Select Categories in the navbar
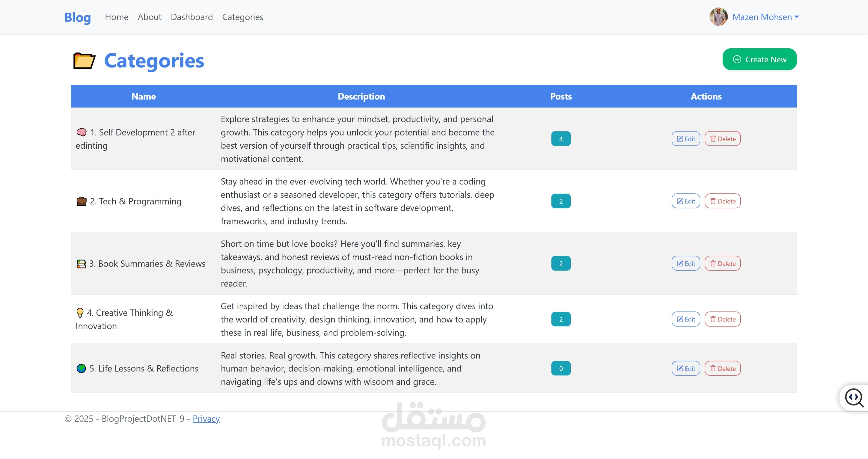 coord(243,17)
